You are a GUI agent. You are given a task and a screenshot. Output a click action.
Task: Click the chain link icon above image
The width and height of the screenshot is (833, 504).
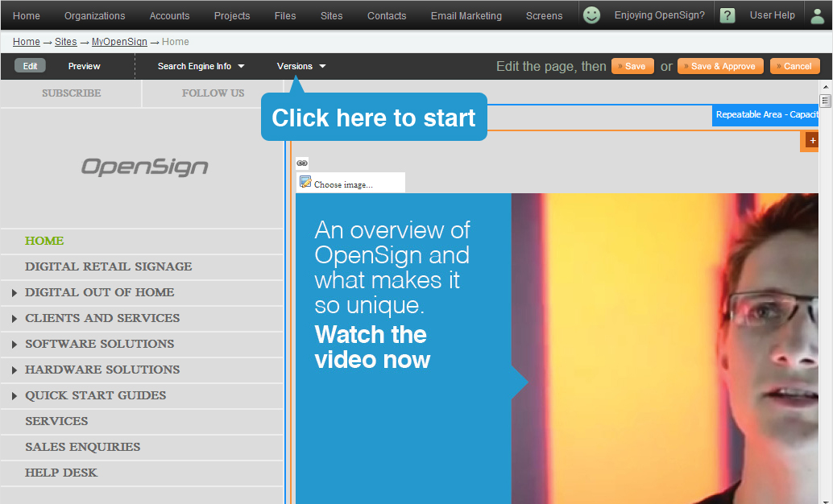[x=302, y=163]
